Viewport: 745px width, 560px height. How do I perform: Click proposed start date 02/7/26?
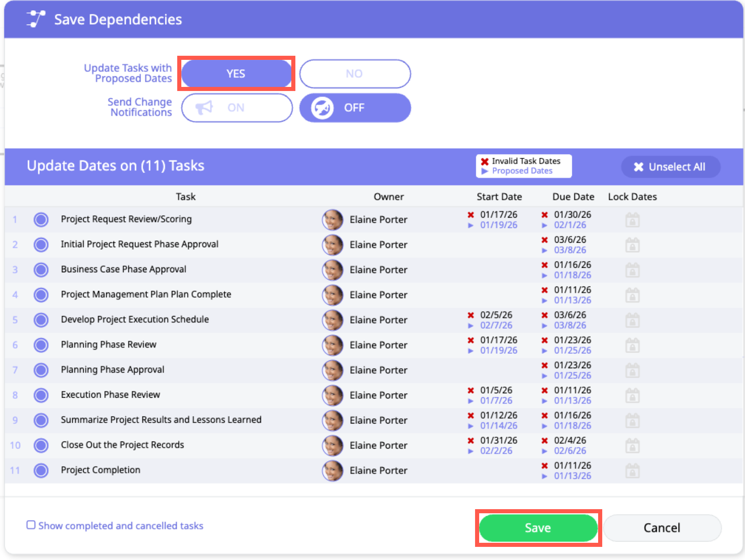click(x=496, y=326)
